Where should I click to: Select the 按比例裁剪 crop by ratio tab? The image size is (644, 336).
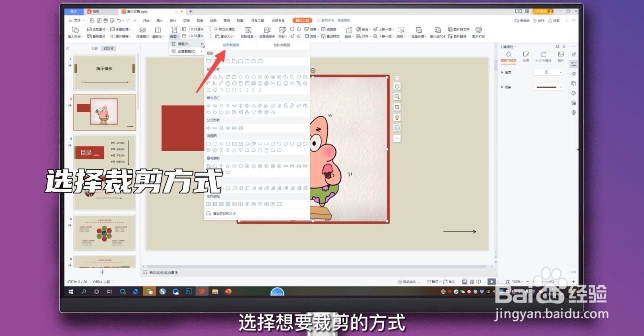click(x=282, y=45)
